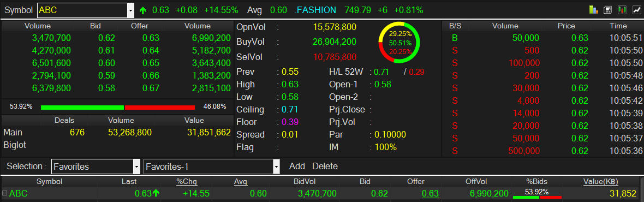The width and height of the screenshot is (644, 202).
Task: Click Delete from favorites list
Action: [x=325, y=167]
